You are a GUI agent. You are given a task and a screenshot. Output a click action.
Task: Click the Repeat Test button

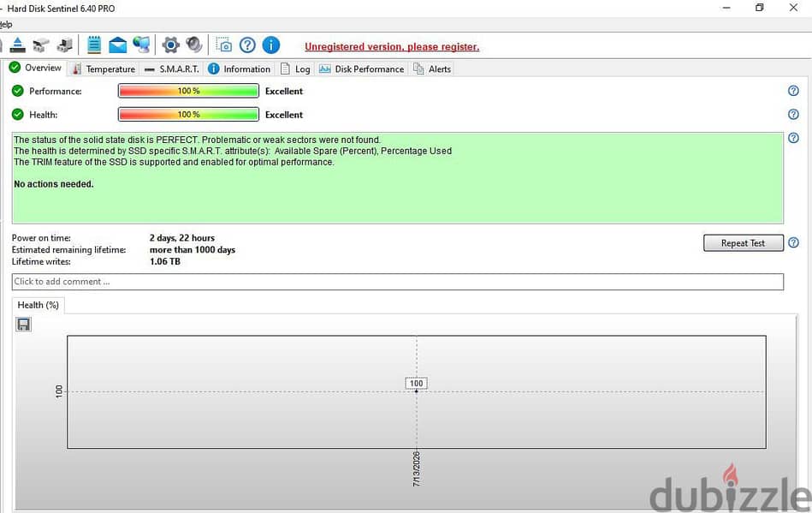click(744, 243)
